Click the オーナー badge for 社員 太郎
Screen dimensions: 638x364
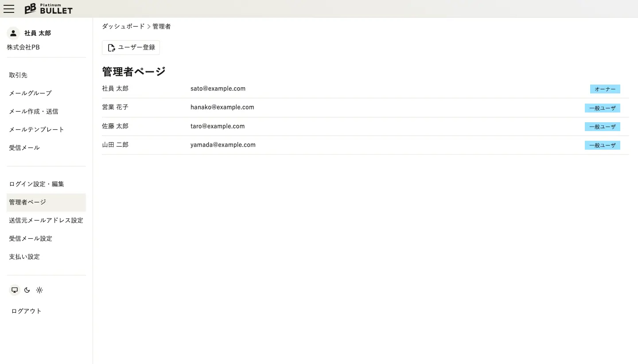tap(605, 89)
